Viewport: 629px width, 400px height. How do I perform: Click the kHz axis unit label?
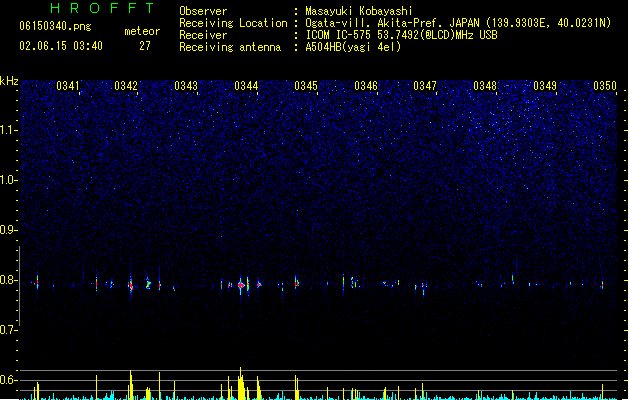point(9,81)
